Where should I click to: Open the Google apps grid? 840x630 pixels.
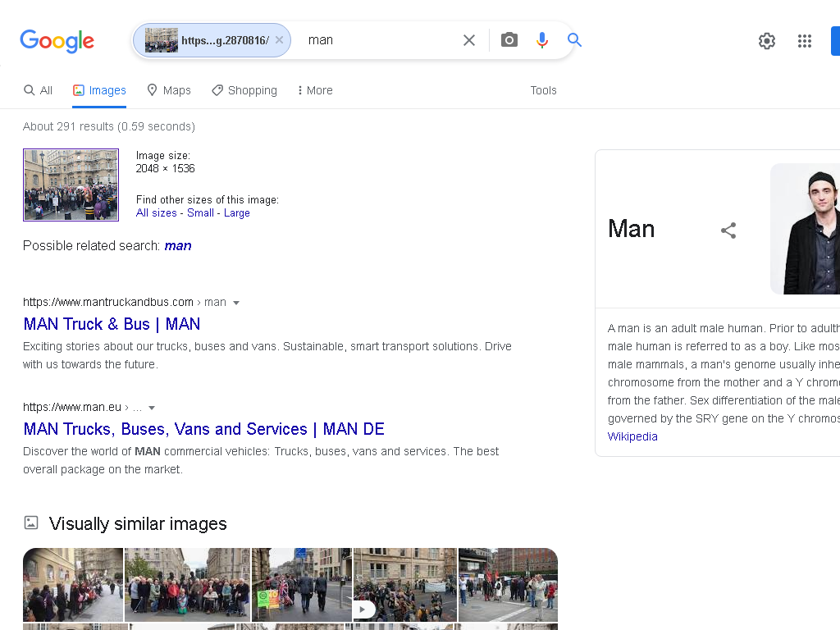click(804, 41)
